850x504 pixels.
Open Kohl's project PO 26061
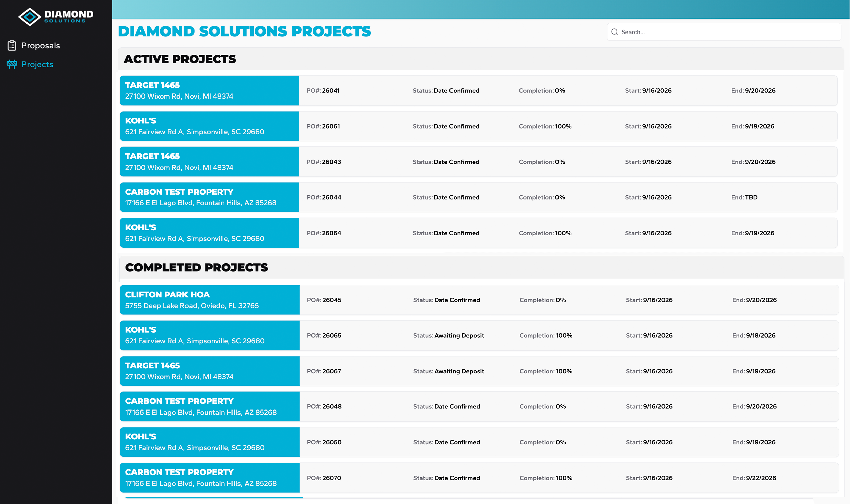(479, 126)
